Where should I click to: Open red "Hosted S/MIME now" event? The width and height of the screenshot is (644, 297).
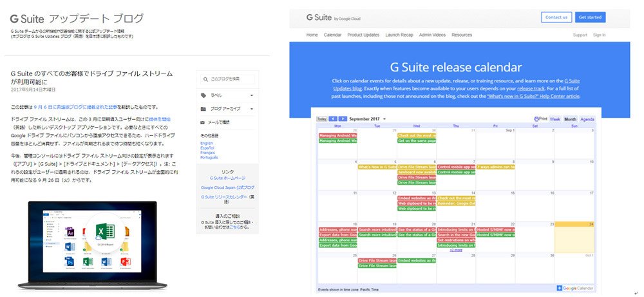tap(495, 229)
